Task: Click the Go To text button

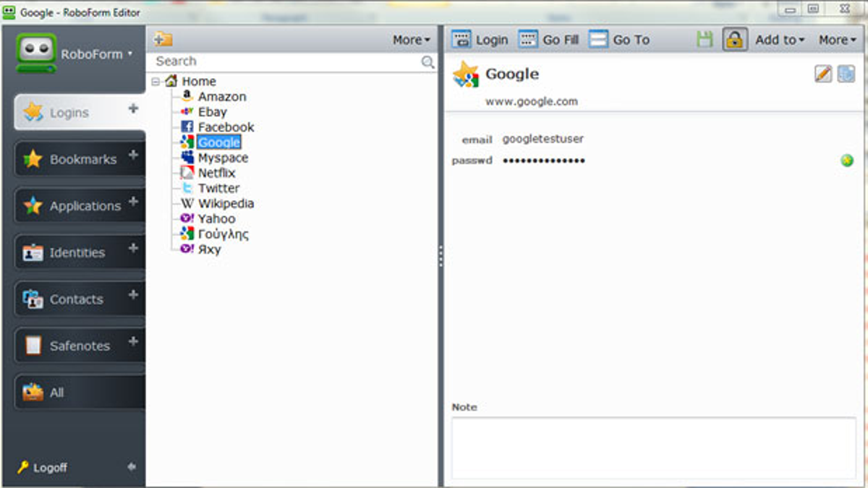Action: (x=631, y=40)
